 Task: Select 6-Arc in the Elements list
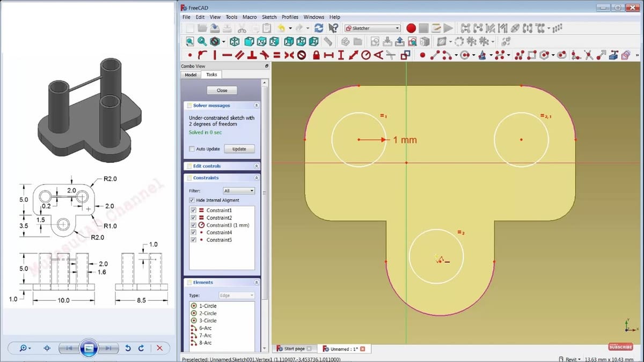coord(204,328)
